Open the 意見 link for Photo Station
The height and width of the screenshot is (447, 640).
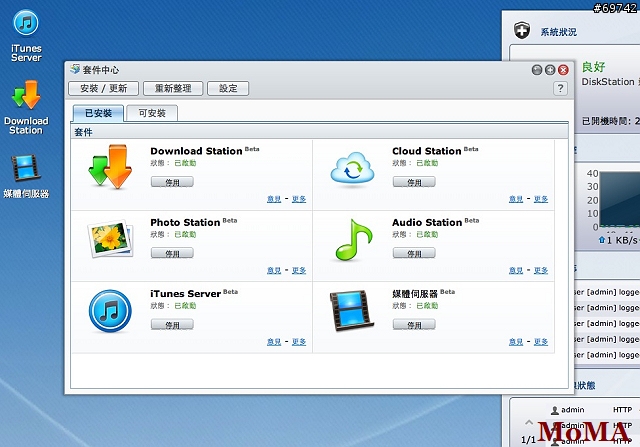coord(274,270)
